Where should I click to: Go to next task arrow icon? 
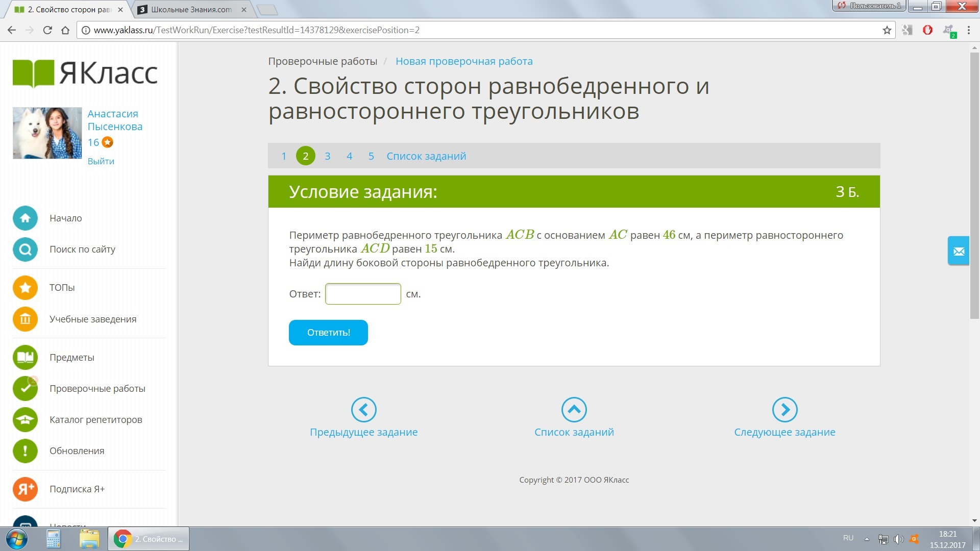coord(785,410)
